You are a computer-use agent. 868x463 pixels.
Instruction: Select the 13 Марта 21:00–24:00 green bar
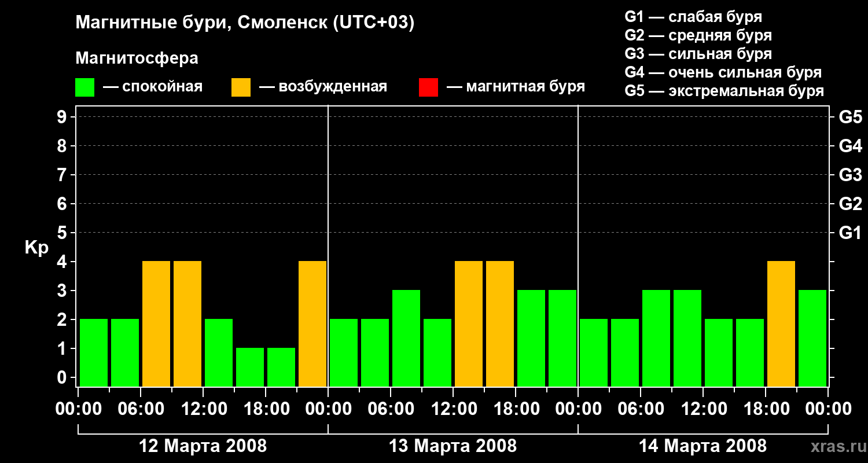tap(562, 338)
